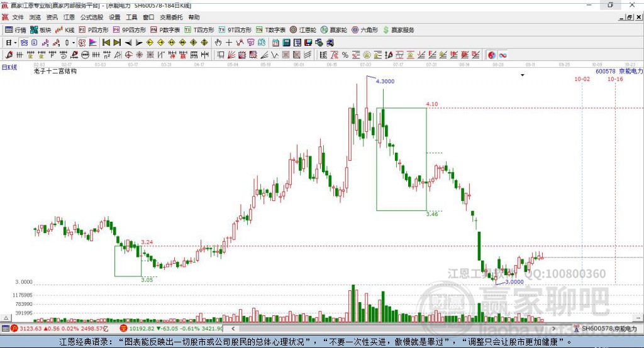Select the crosshair cursor tool
Screen dimensions: 644x348
(x=229, y=43)
